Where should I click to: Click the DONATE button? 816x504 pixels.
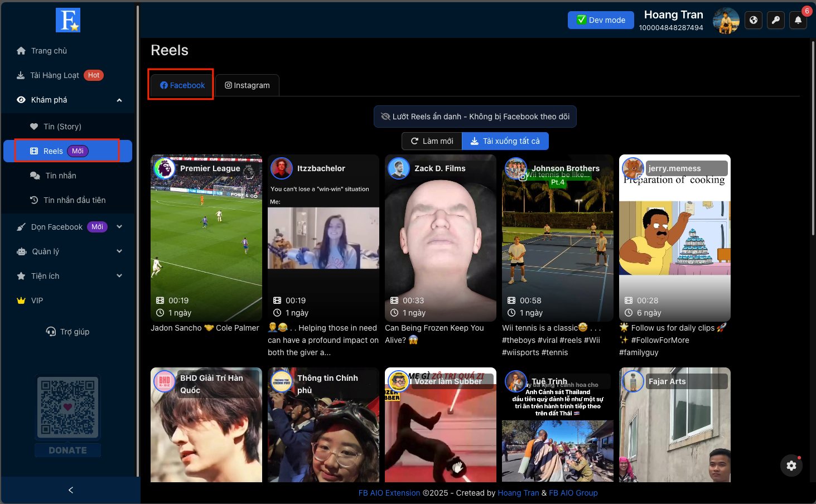tap(67, 450)
